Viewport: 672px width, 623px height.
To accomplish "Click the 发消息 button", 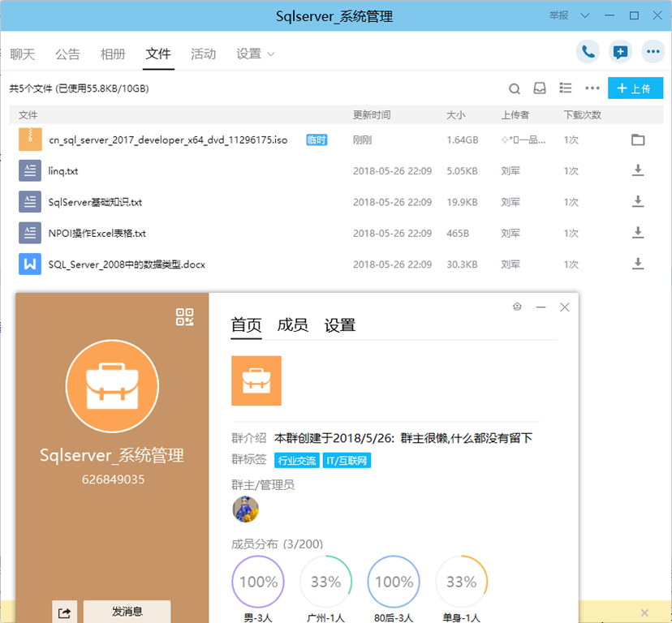I will pyautogui.click(x=127, y=612).
